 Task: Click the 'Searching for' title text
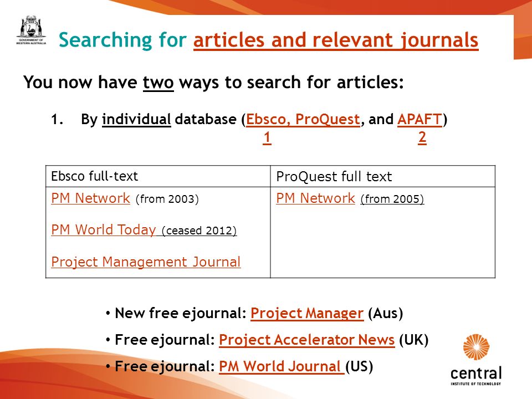pyautogui.click(x=123, y=40)
